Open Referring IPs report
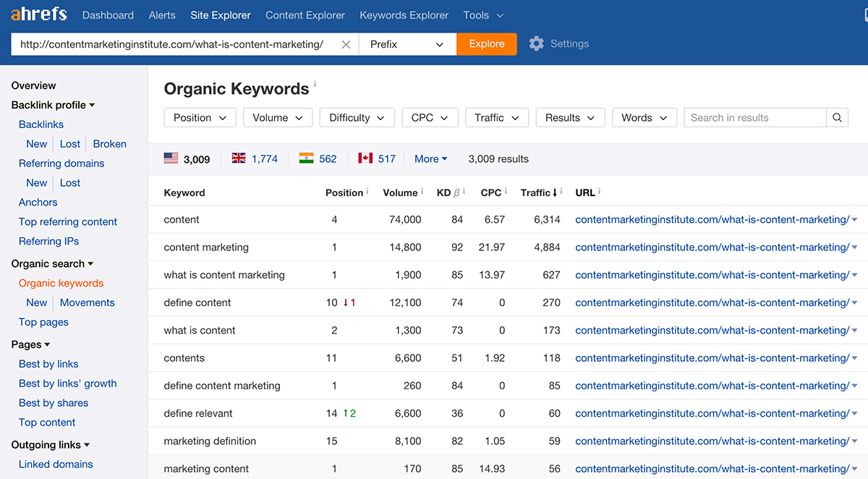Image resolution: width=868 pixels, height=479 pixels. (48, 242)
